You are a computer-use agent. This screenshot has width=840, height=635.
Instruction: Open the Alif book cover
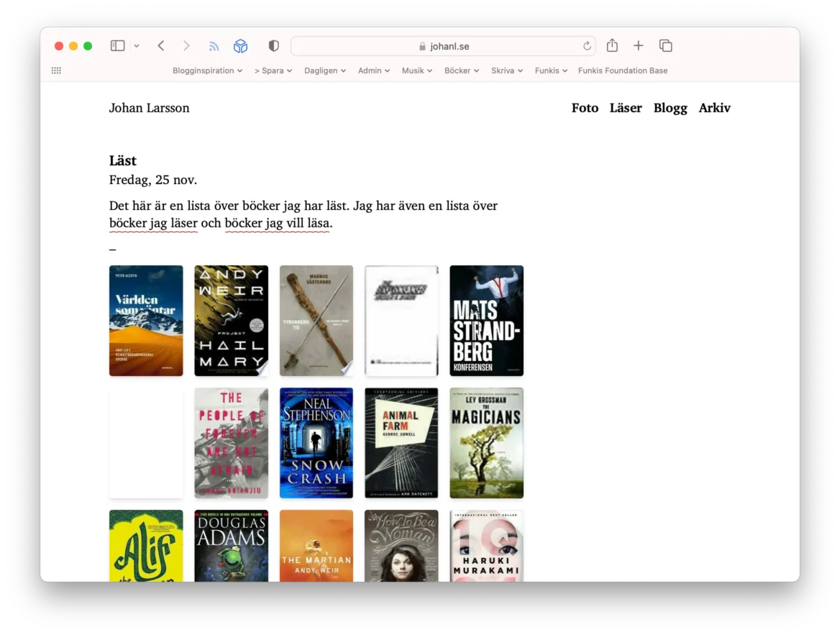pos(146,546)
